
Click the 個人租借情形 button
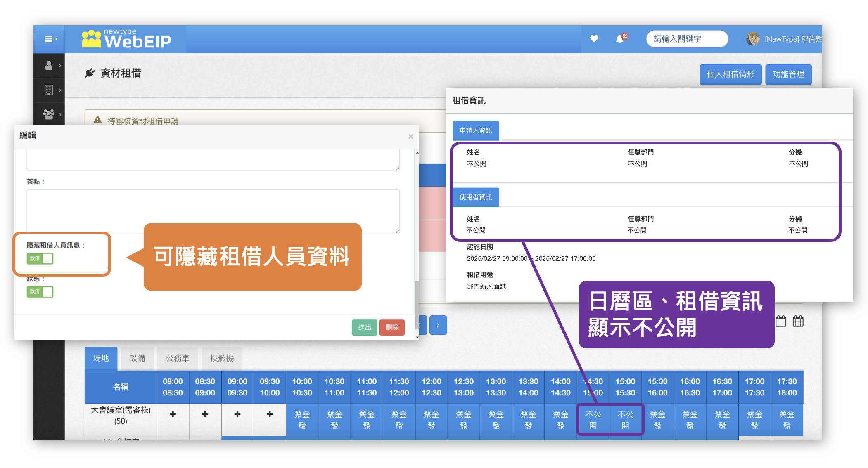[x=730, y=74]
